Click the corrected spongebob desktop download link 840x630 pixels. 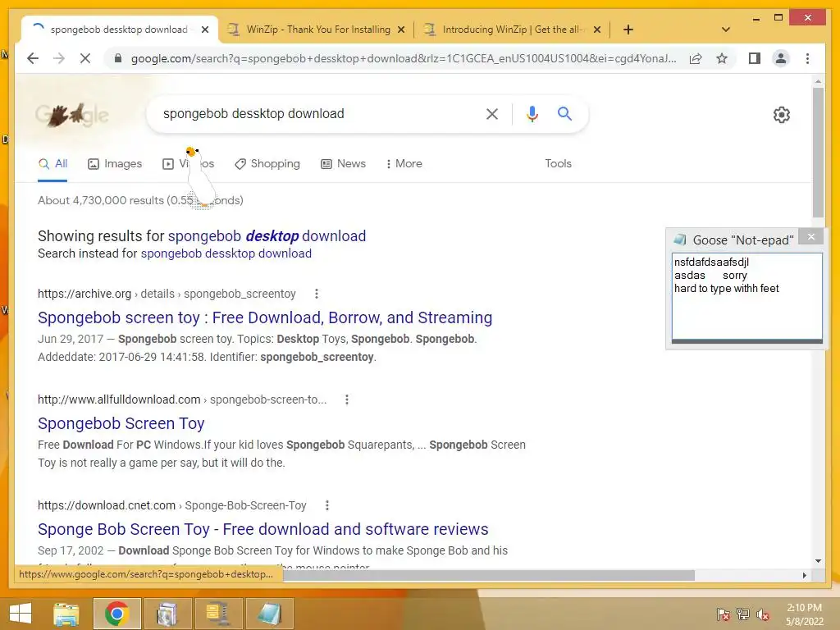(267, 236)
